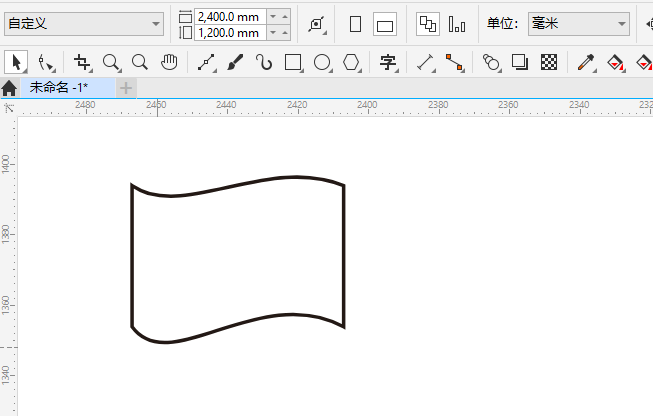Edit the page width 2,400.0 mm field

230,17
